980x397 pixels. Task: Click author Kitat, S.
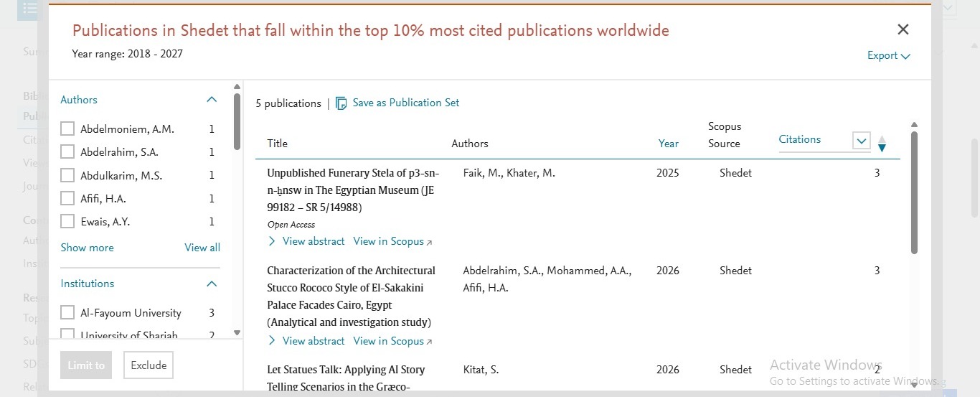[481, 370]
